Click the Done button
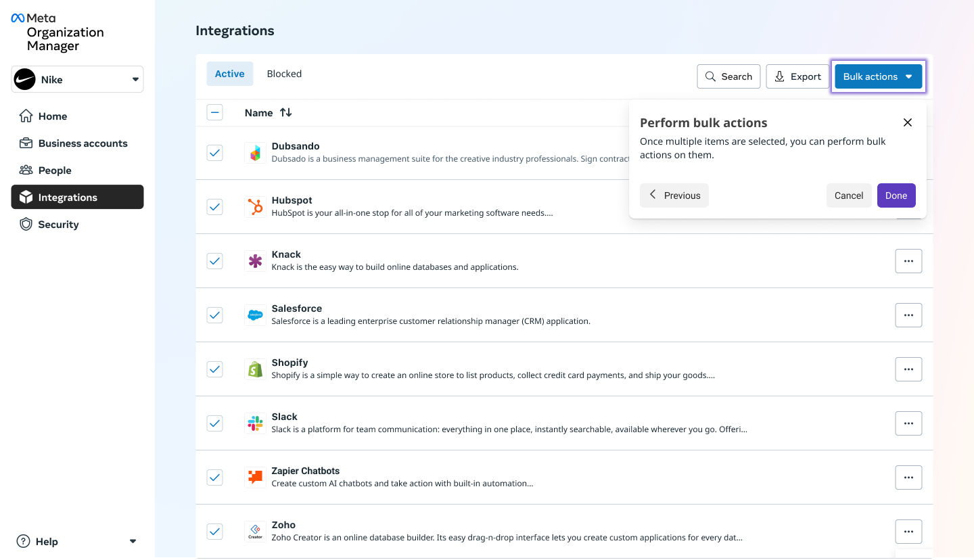This screenshot has width=974, height=560. (896, 195)
